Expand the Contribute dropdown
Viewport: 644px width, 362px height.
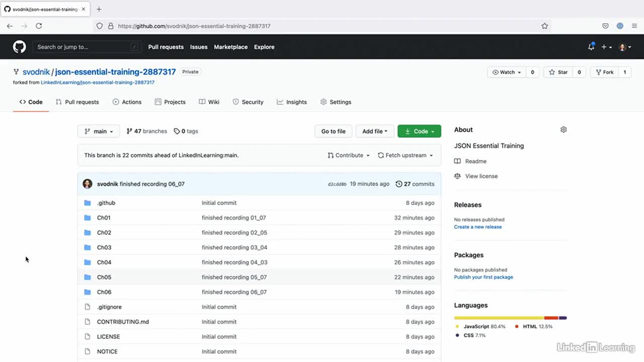pos(349,155)
